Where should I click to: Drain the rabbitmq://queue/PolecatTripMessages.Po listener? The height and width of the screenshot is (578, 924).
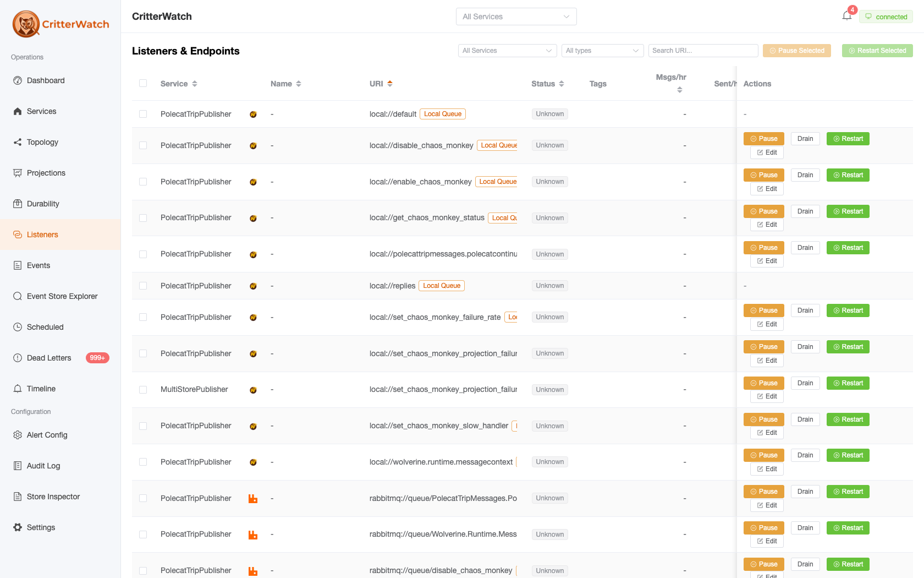click(805, 492)
